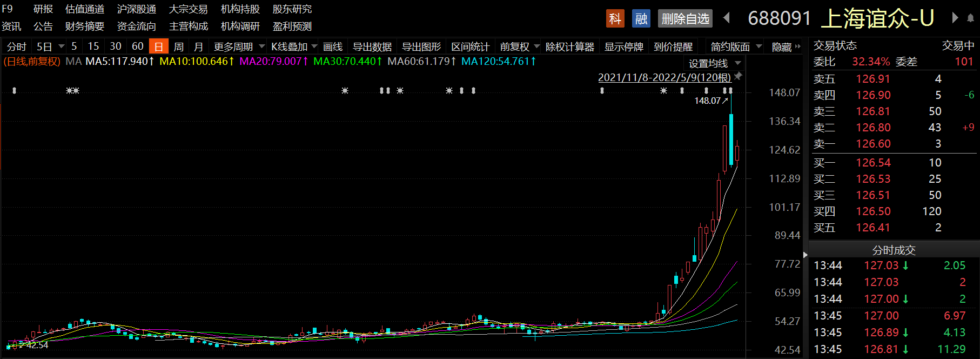
Task: Toggle 显示停牌 suspension display
Action: click(623, 47)
